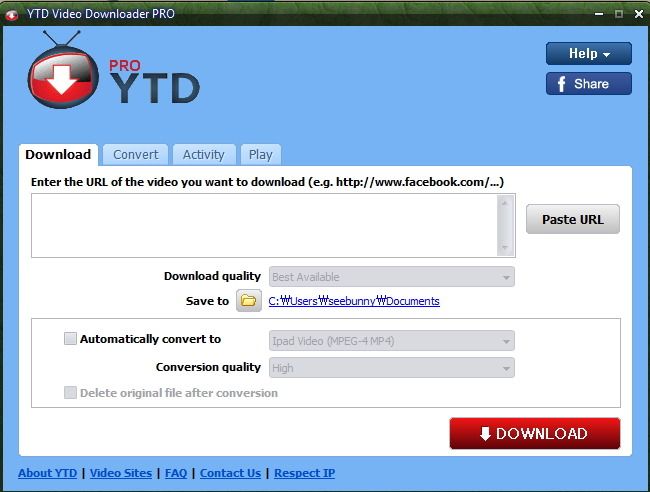The image size is (650, 492).
Task: Share on Facebook button
Action: click(589, 84)
